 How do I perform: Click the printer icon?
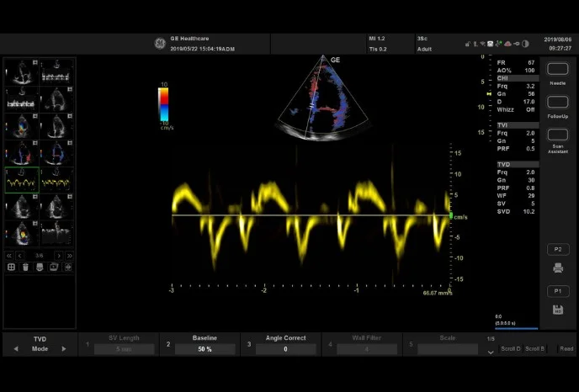point(557,268)
